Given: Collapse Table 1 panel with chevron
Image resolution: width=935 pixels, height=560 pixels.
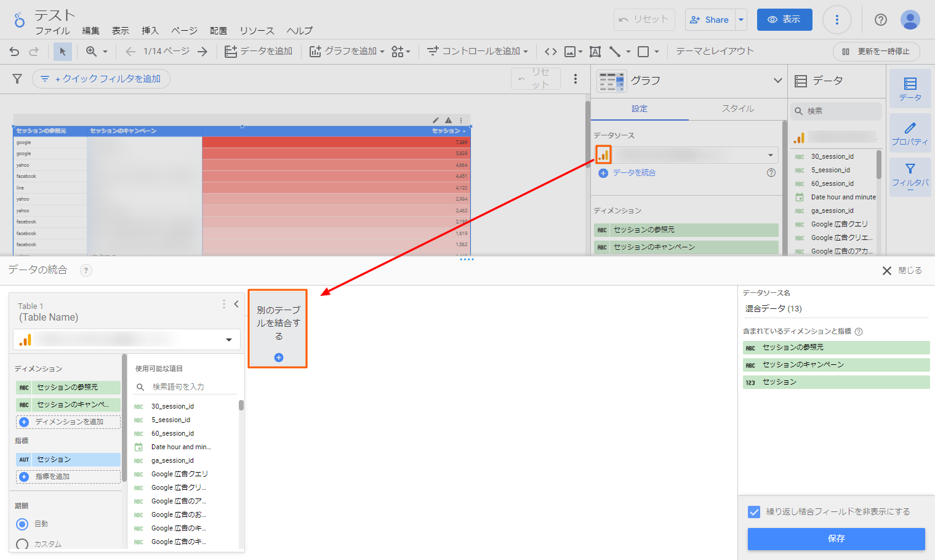Looking at the screenshot, I should coord(236,304).
